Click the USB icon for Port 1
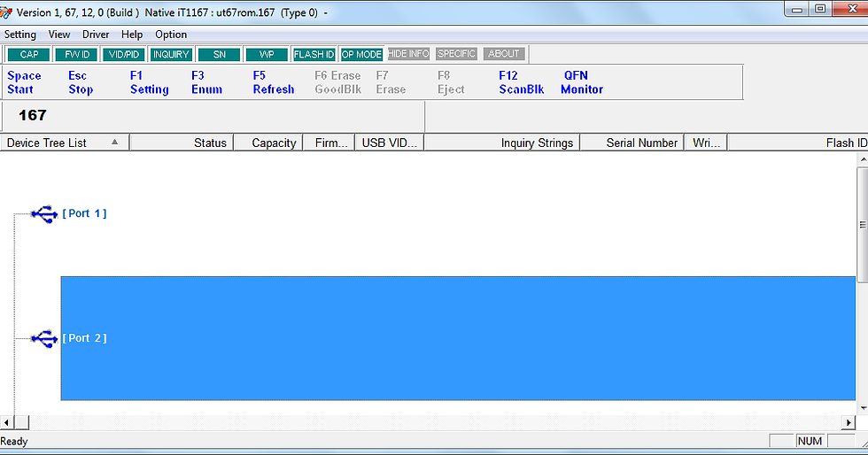This screenshot has width=868, height=455. 45,213
